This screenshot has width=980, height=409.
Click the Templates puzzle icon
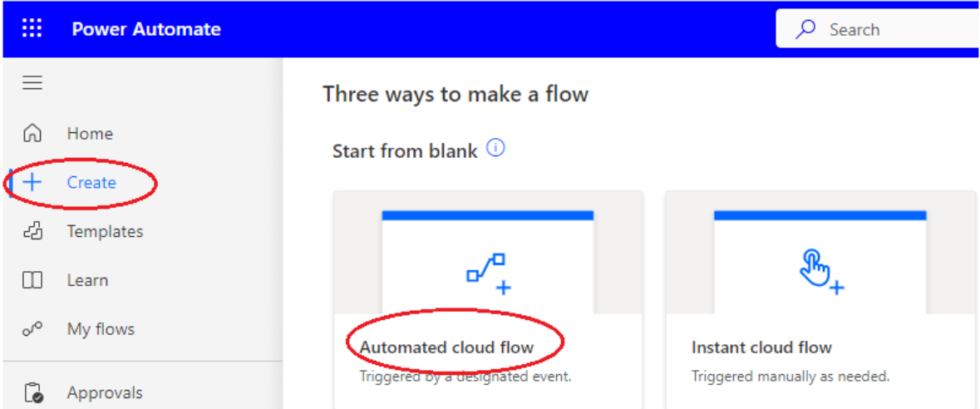pyautogui.click(x=32, y=231)
